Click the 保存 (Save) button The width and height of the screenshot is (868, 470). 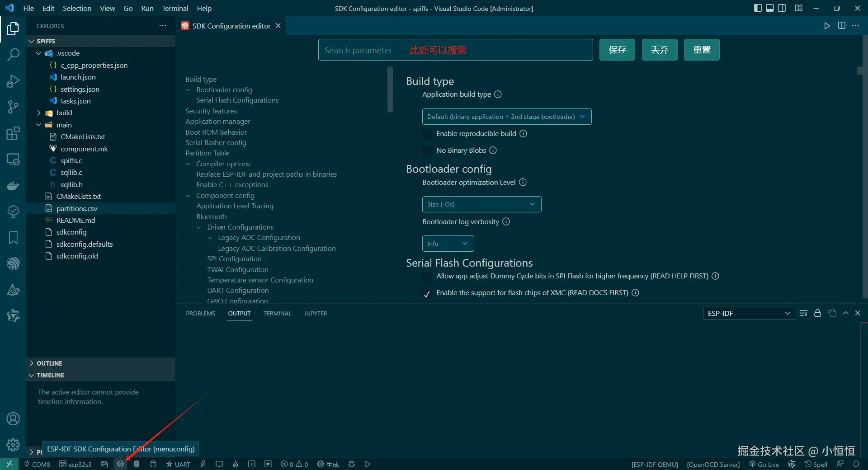[x=617, y=50]
